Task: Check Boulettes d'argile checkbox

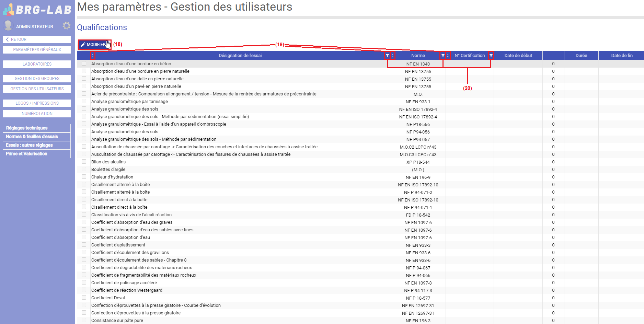Action: click(x=84, y=169)
